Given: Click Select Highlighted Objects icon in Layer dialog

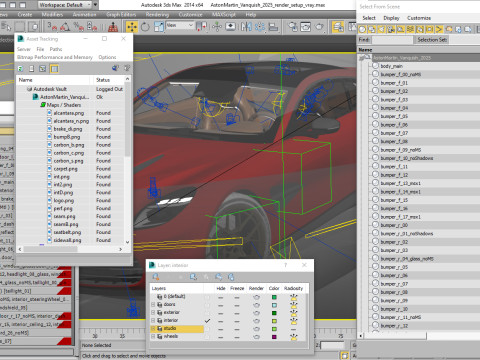Looking at the screenshot, I should click(x=193, y=277).
